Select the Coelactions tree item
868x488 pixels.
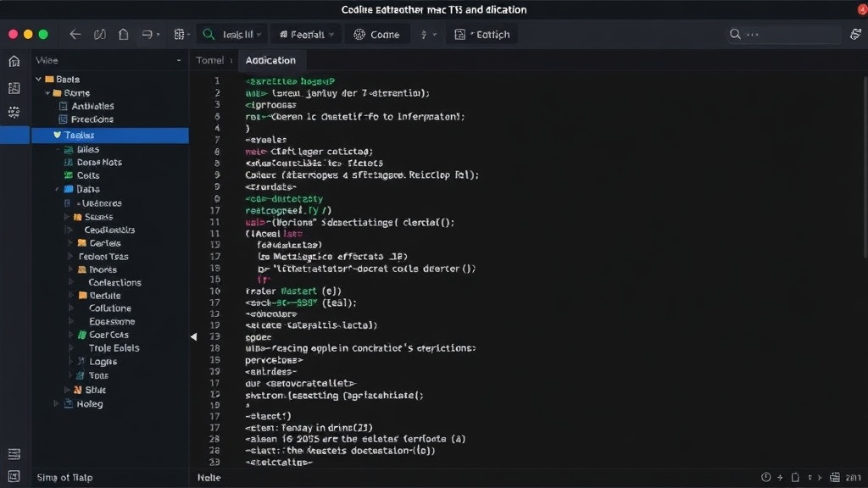pos(114,282)
